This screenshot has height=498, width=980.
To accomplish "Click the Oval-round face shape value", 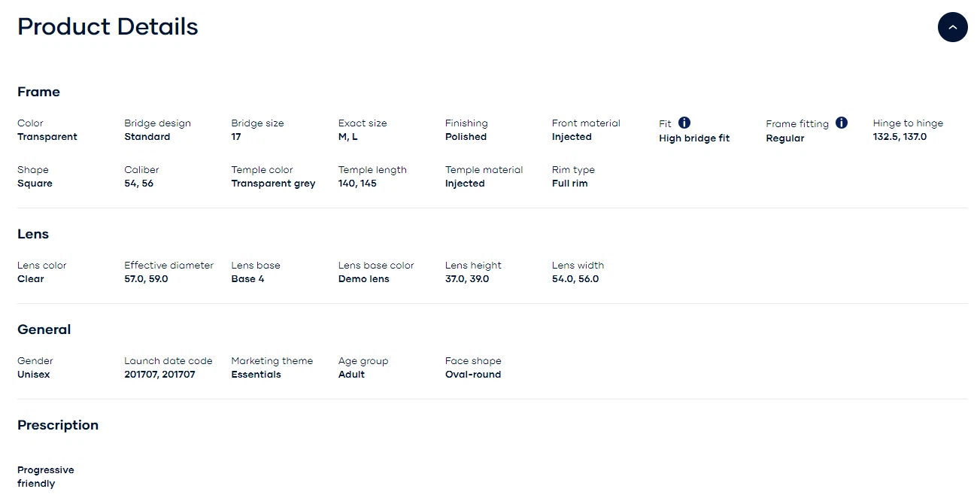I will (x=473, y=375).
